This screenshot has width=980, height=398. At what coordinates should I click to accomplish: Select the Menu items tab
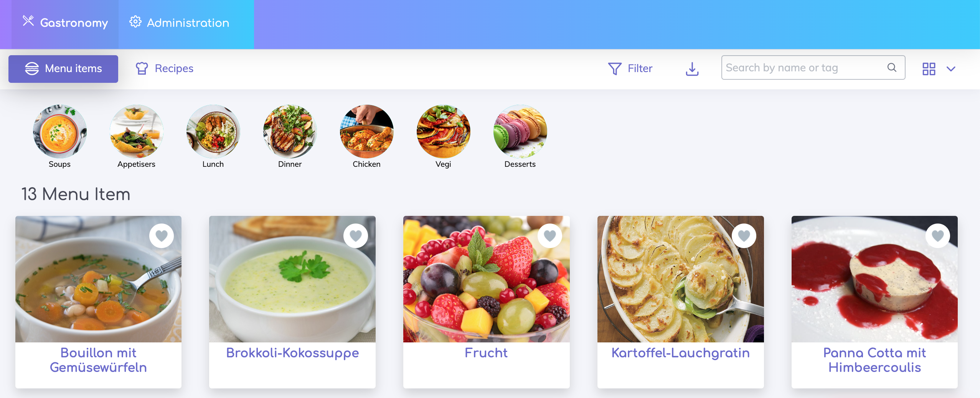coord(63,69)
